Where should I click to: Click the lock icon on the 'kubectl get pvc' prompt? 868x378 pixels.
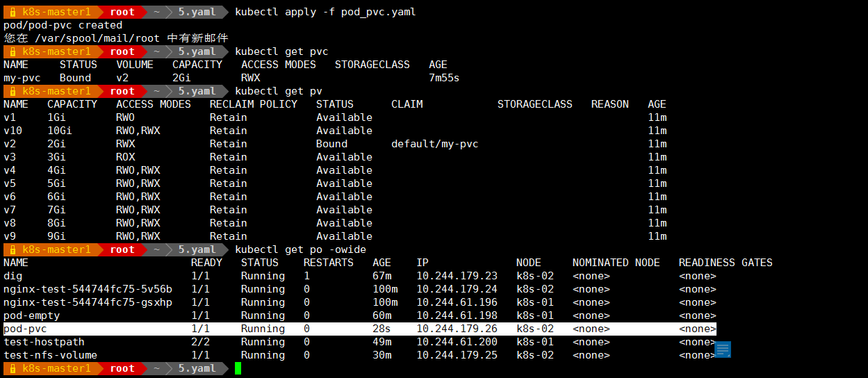(13, 51)
